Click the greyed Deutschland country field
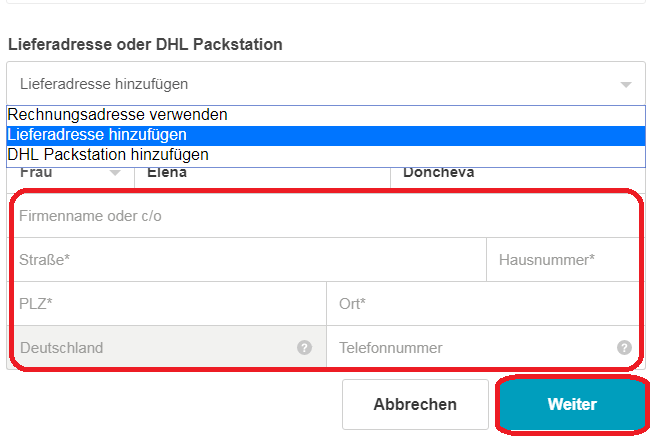The image size is (658, 440). [x=150, y=348]
